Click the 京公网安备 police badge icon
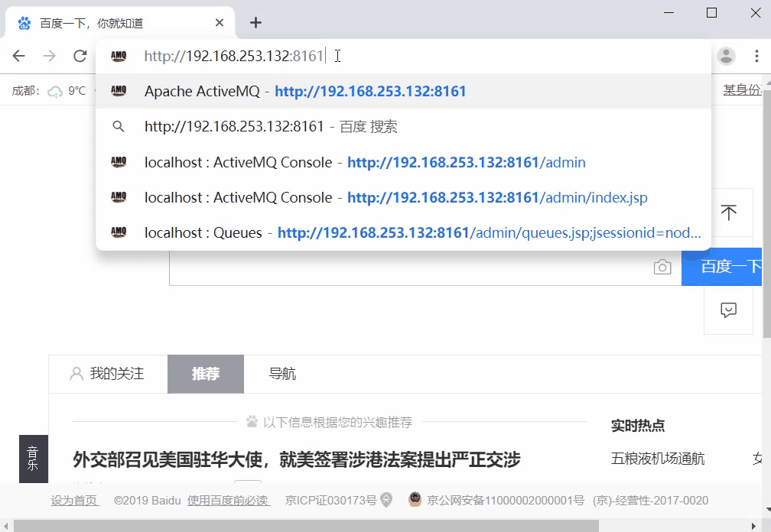The height and width of the screenshot is (532, 771). pos(415,500)
